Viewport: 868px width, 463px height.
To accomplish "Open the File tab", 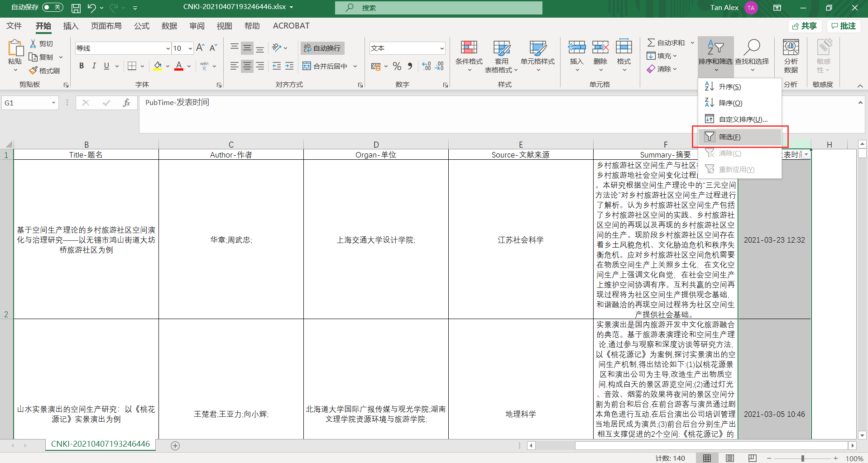I will (14, 26).
